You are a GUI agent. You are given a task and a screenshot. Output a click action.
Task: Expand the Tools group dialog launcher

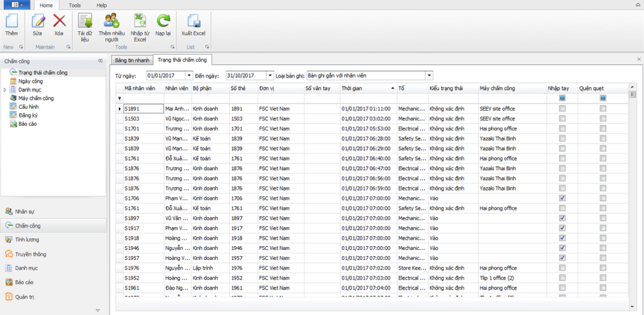coord(173,47)
